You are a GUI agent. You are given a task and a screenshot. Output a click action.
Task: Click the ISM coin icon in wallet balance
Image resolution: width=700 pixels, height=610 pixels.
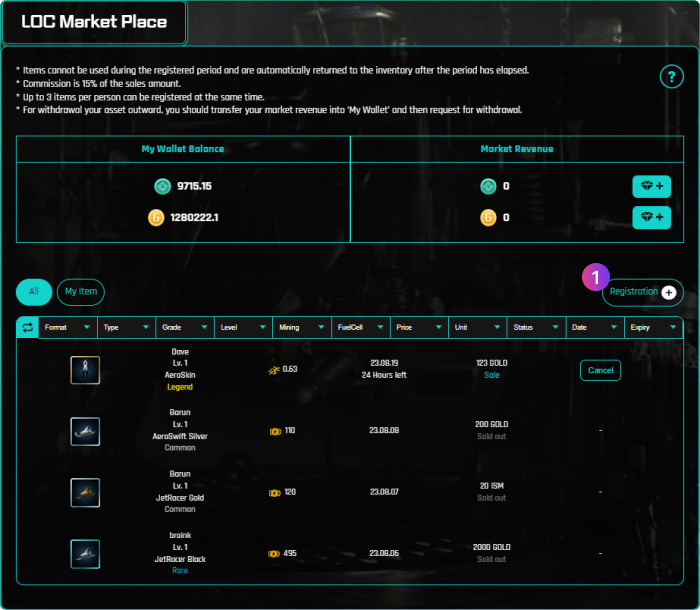[162, 186]
